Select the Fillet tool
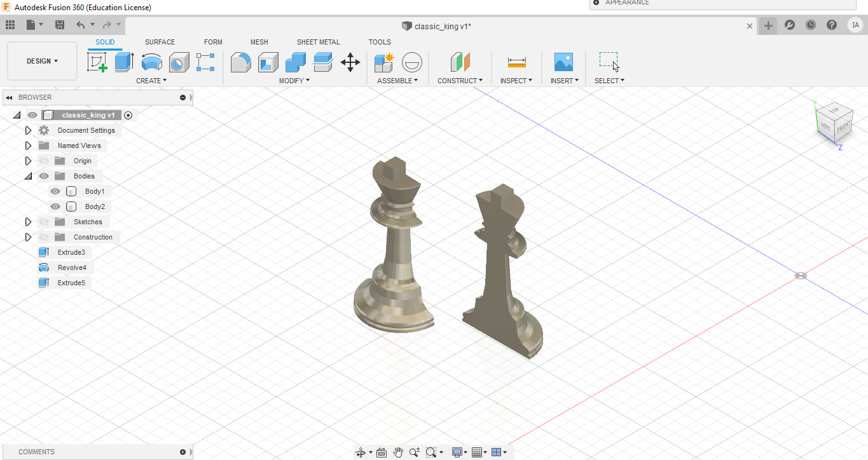The width and height of the screenshot is (868, 460). [x=240, y=62]
